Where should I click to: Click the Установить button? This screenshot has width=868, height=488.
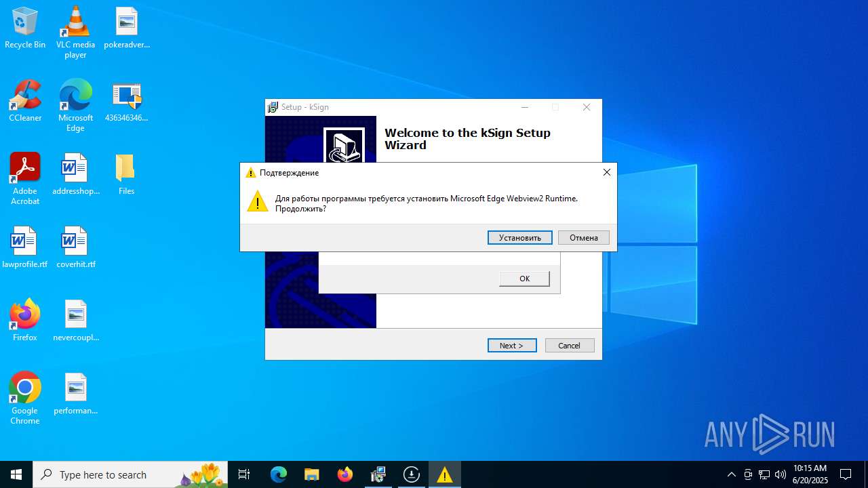pyautogui.click(x=520, y=237)
